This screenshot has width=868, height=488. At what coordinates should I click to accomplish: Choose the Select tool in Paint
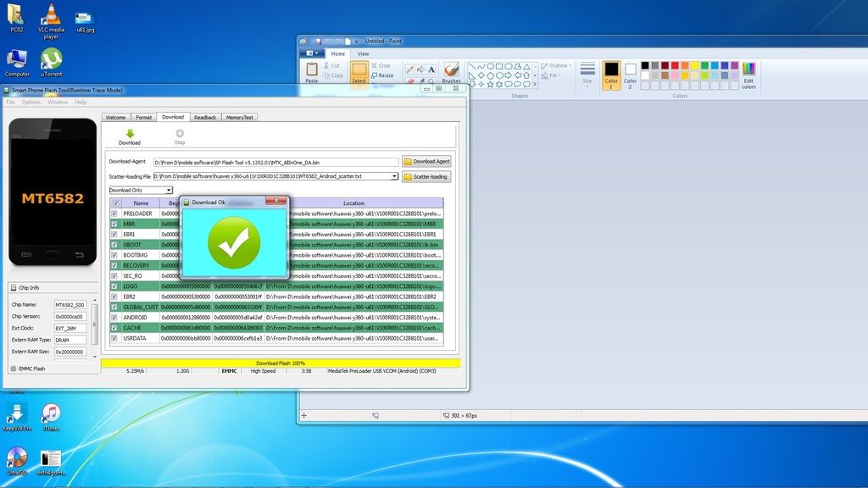click(x=359, y=71)
